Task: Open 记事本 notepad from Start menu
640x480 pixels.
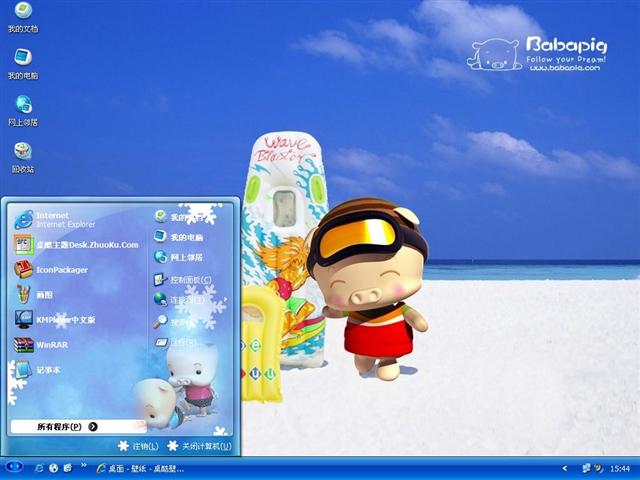Action: 38,370
